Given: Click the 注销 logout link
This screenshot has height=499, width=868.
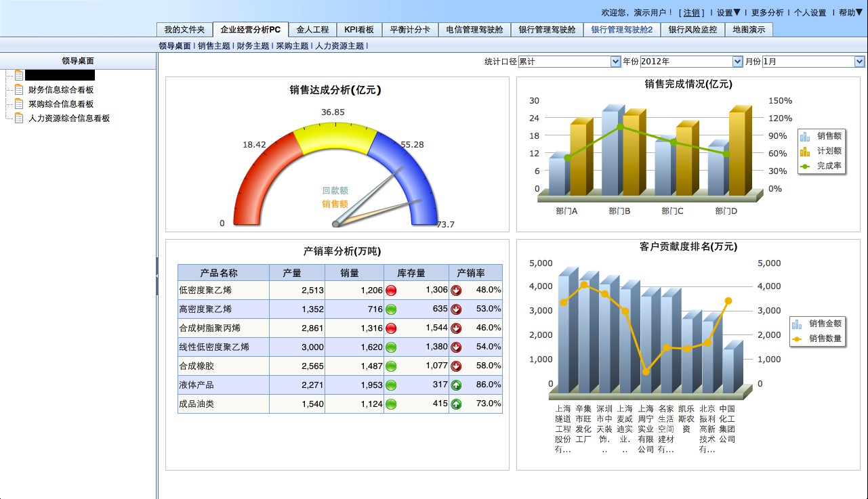Looking at the screenshot, I should tap(691, 13).
